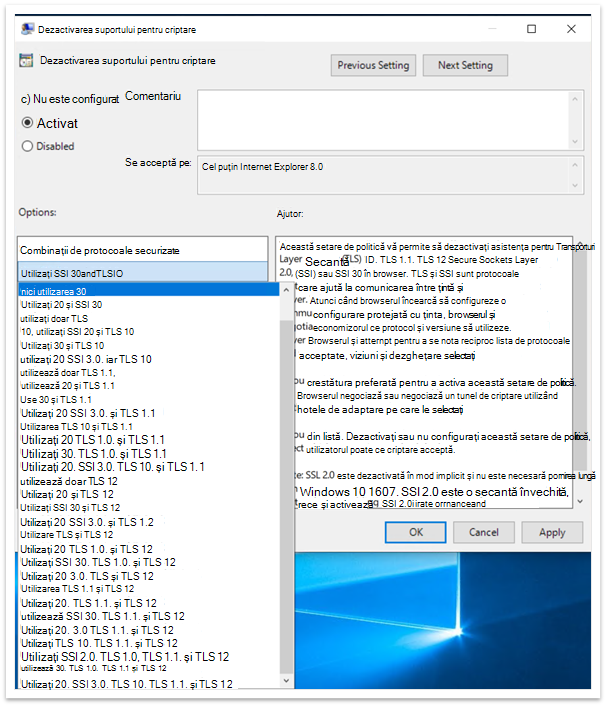This screenshot has width=606, height=706.
Task: Select 'utilizează doar TLS 12' option
Action: pos(149,481)
